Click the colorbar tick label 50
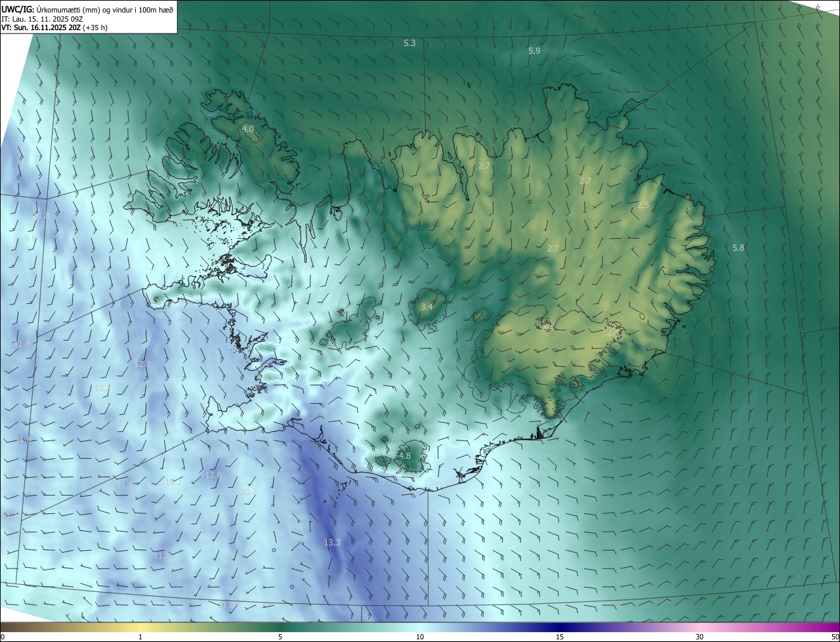Image resolution: width=840 pixels, height=642 pixels. [x=835, y=637]
